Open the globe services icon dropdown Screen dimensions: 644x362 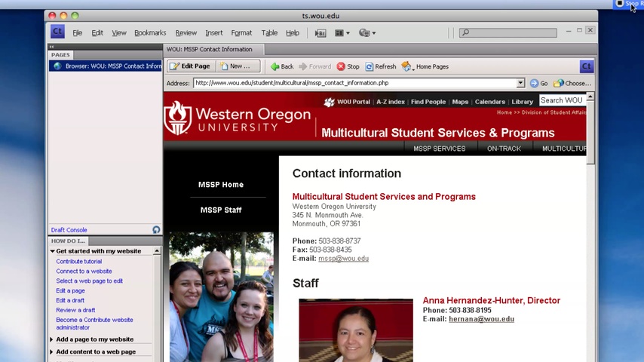tap(366, 33)
